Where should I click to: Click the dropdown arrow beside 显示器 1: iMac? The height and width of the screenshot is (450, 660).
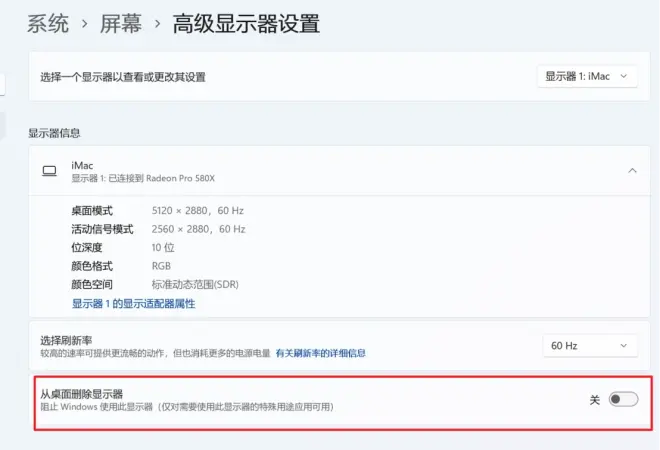point(624,76)
